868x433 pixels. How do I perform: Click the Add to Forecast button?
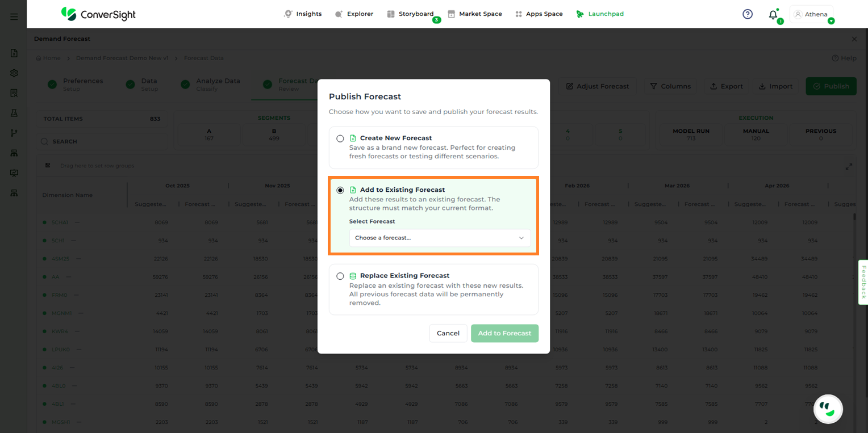pos(504,333)
